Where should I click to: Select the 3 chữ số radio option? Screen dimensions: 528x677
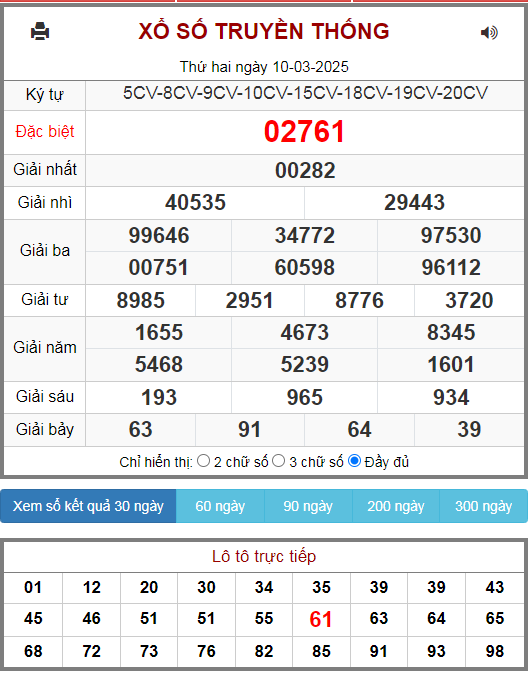click(279, 461)
